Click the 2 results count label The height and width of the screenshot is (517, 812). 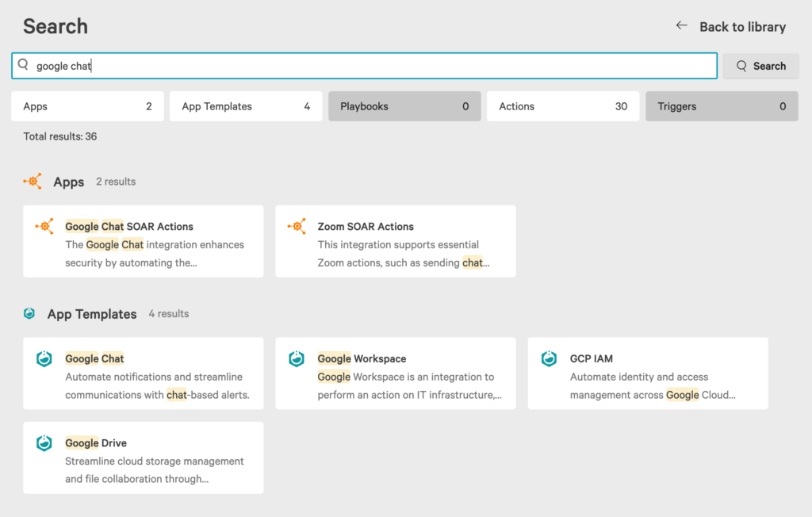[116, 182]
